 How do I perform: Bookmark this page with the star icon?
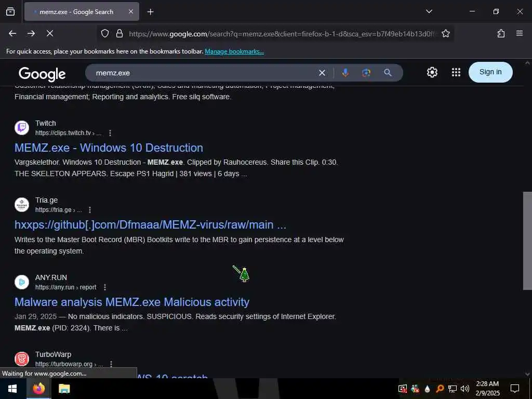pyautogui.click(x=445, y=33)
